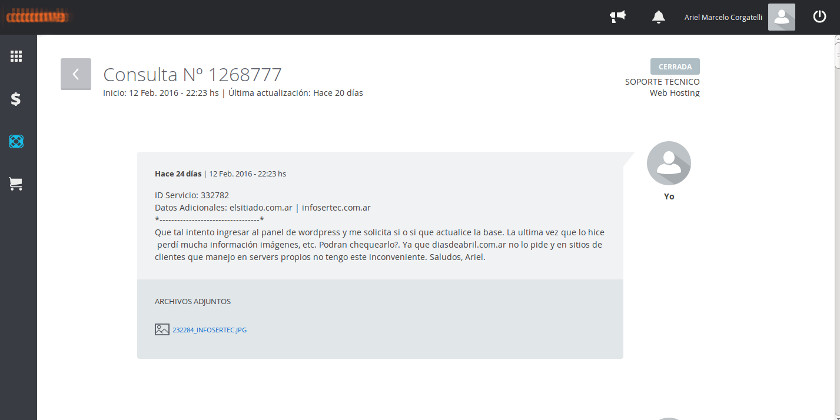This screenshot has width=840, height=420.
Task: Click the power logout icon
Action: pyautogui.click(x=819, y=17)
